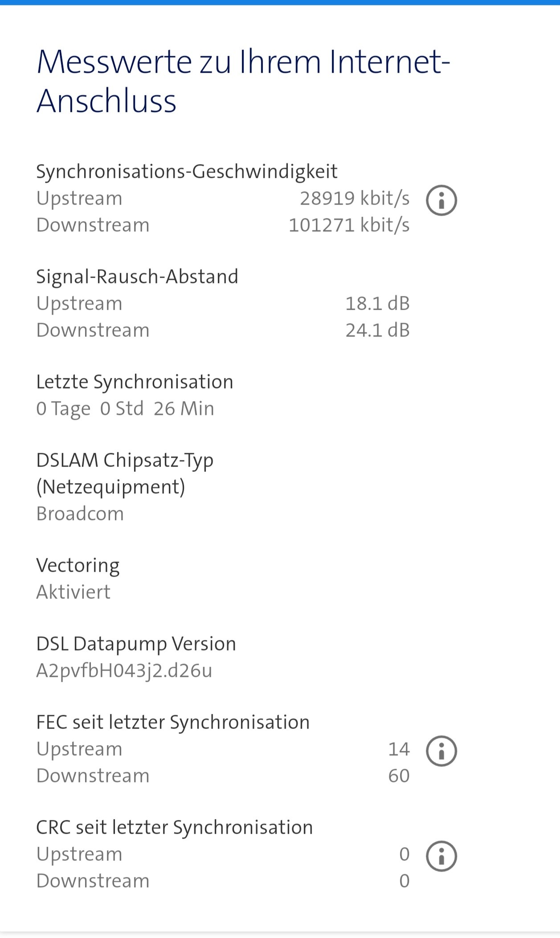Image resolution: width=560 pixels, height=938 pixels.
Task: Tap info icon next to FEC values
Action: pos(441,751)
